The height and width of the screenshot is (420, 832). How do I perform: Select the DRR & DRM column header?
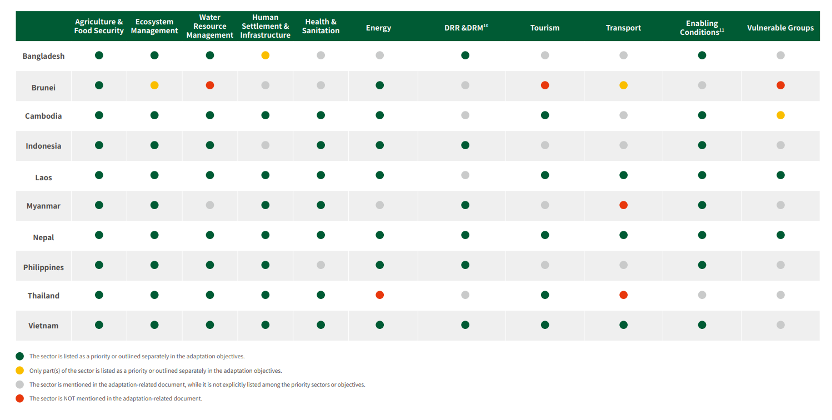pyautogui.click(x=466, y=28)
